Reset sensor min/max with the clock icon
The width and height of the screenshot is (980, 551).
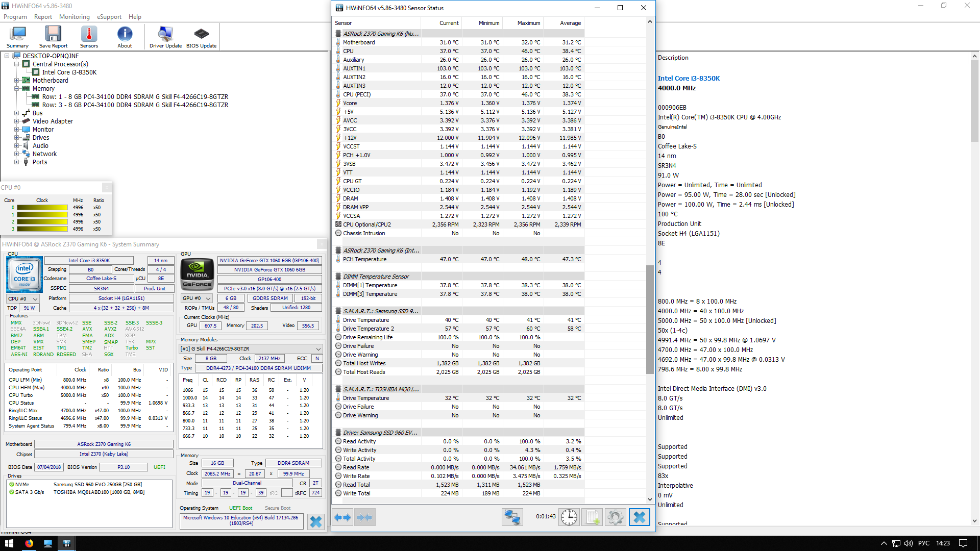point(569,517)
